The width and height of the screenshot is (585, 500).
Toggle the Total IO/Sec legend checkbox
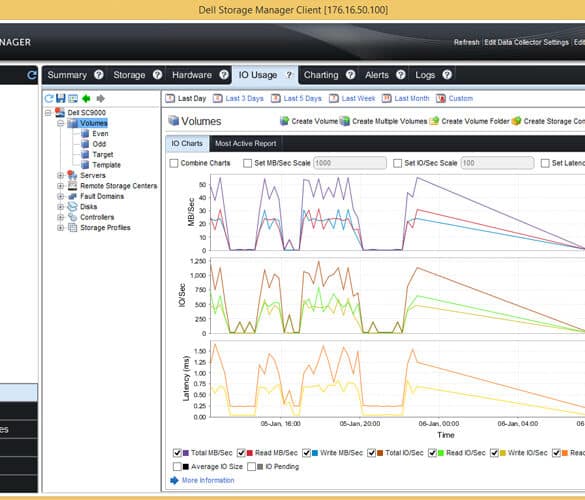372,453
